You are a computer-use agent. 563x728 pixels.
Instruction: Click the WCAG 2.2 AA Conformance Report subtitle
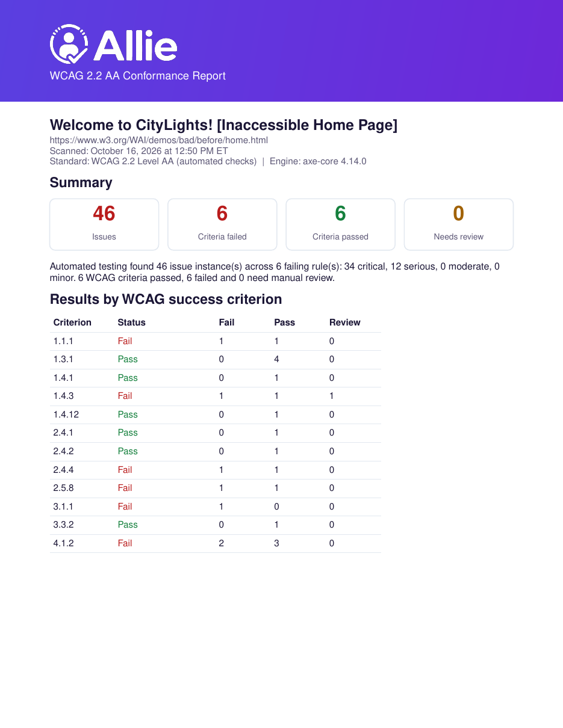point(138,76)
